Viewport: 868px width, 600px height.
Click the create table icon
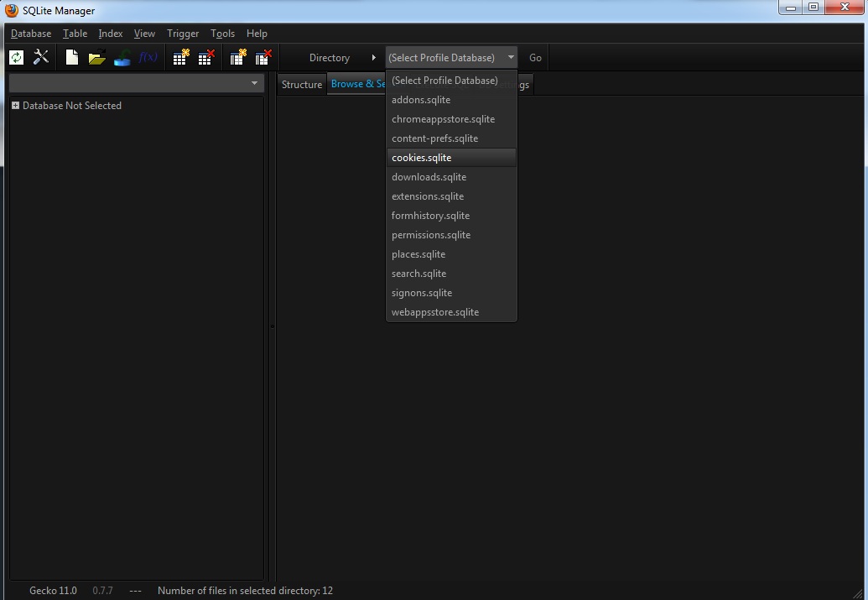click(x=181, y=57)
